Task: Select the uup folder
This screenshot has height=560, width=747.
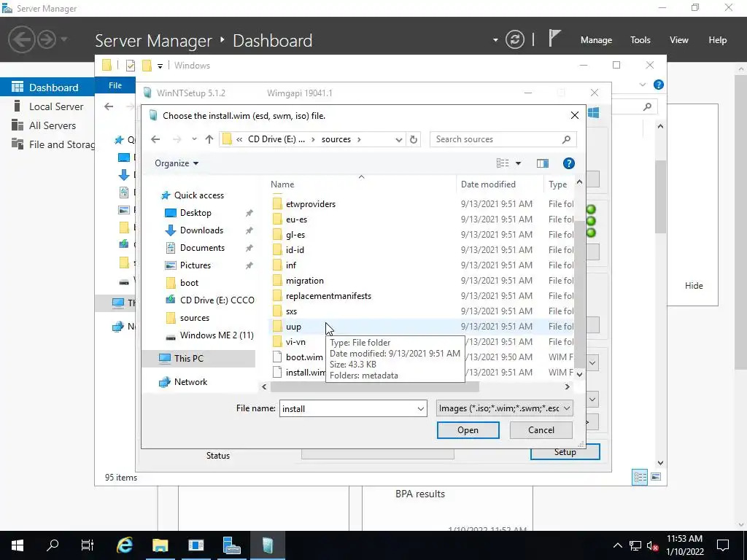Action: coord(293,327)
